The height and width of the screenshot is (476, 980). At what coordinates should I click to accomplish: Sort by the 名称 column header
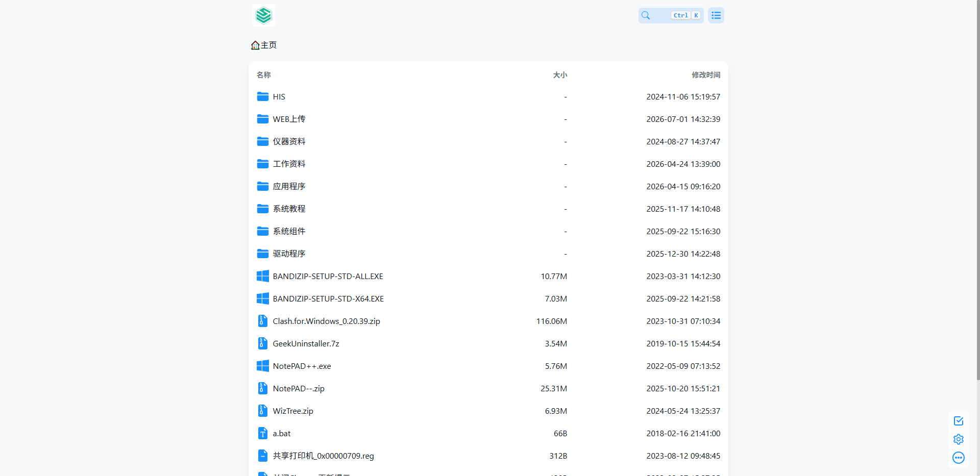(x=263, y=74)
